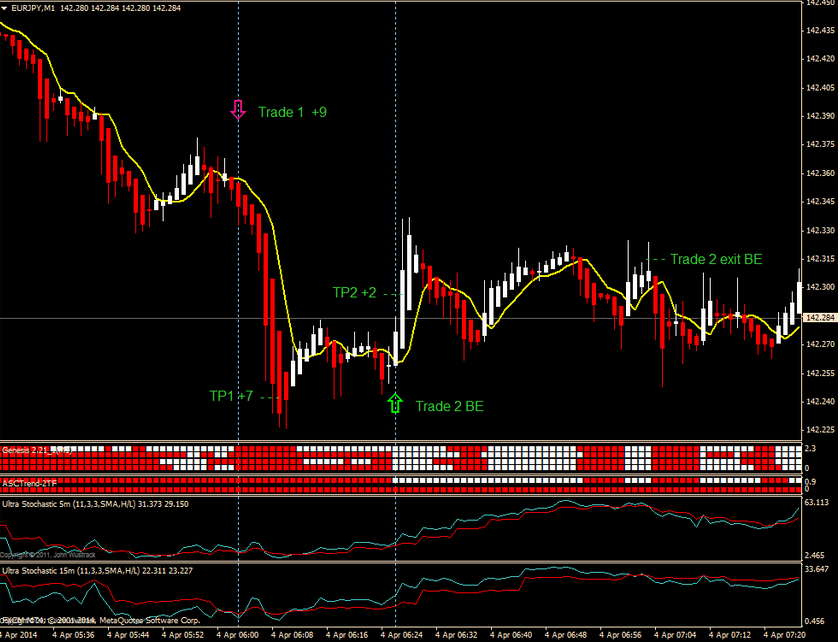Screen dimensions: 840x642
Task: Select the green buy arrow for Trade 2
Action: [395, 403]
